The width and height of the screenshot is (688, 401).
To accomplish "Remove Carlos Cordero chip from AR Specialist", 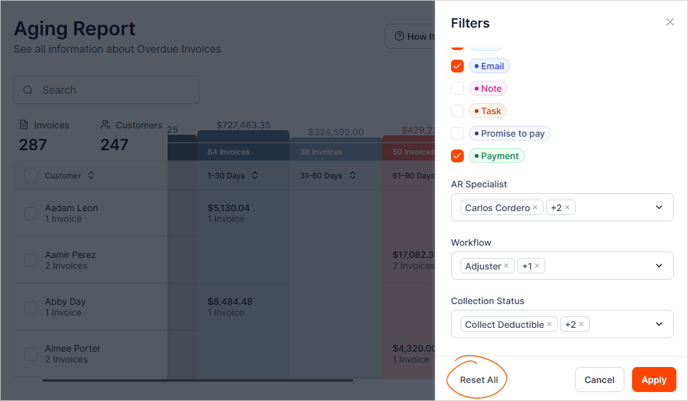I will pyautogui.click(x=535, y=208).
